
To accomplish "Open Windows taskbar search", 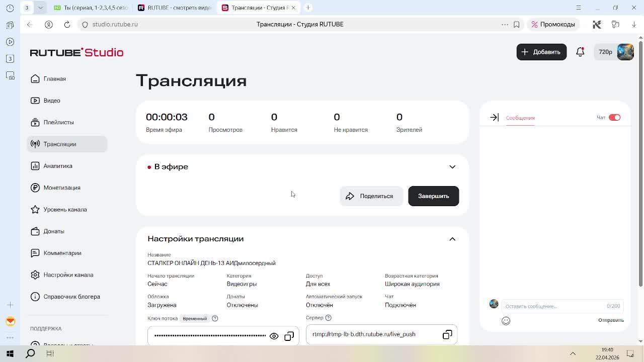I will (30, 353).
